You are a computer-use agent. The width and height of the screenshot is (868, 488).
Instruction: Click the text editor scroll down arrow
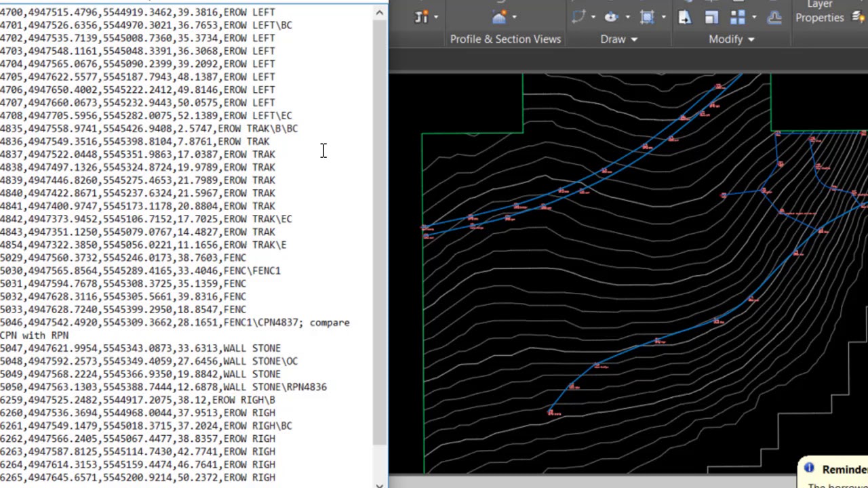(x=379, y=484)
